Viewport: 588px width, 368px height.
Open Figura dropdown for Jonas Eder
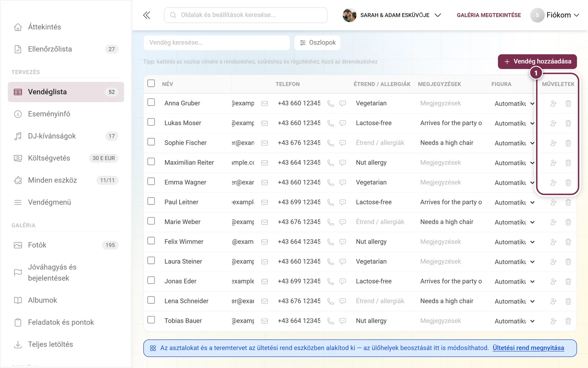coord(514,281)
